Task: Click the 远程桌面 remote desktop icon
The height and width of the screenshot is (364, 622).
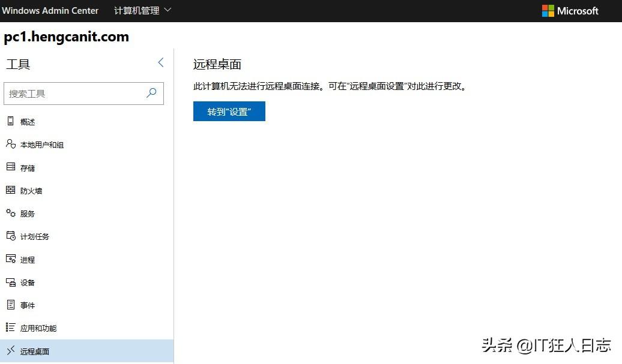Action: pos(11,350)
